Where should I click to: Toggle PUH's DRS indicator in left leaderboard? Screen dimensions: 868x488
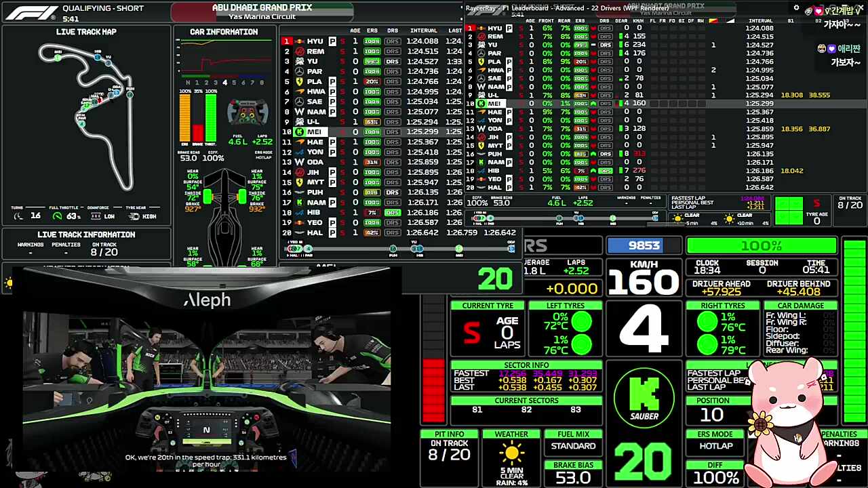click(x=392, y=192)
